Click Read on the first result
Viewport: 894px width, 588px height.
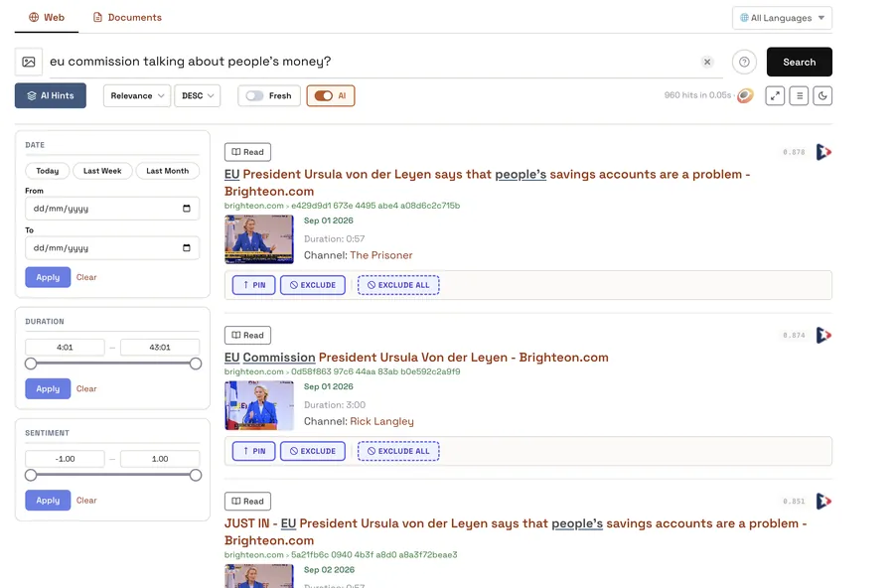[x=247, y=152]
